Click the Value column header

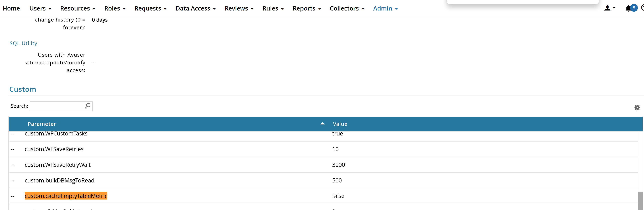(x=340, y=124)
